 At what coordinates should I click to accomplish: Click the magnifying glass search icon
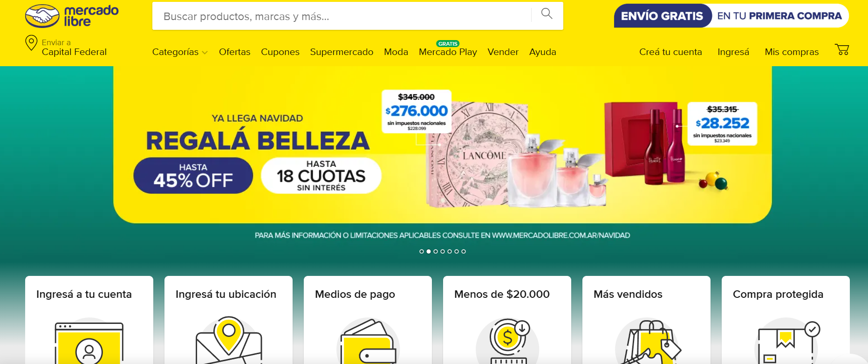click(x=547, y=14)
